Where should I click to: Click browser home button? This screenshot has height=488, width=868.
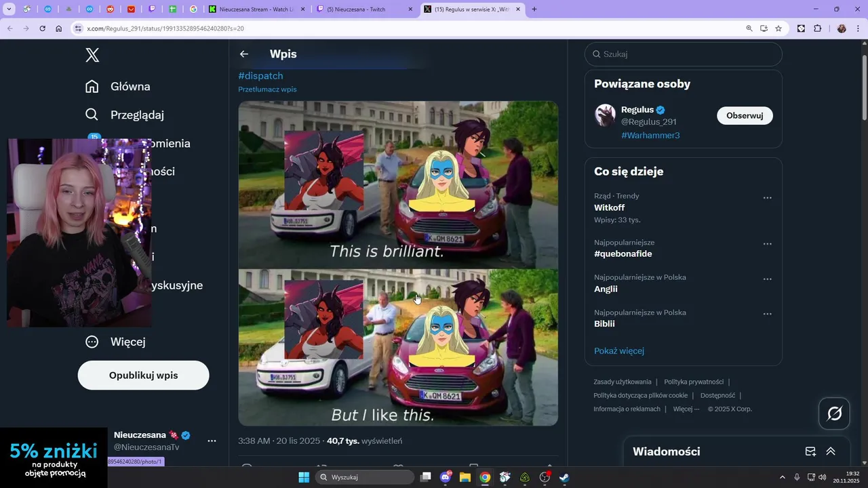coord(58,28)
